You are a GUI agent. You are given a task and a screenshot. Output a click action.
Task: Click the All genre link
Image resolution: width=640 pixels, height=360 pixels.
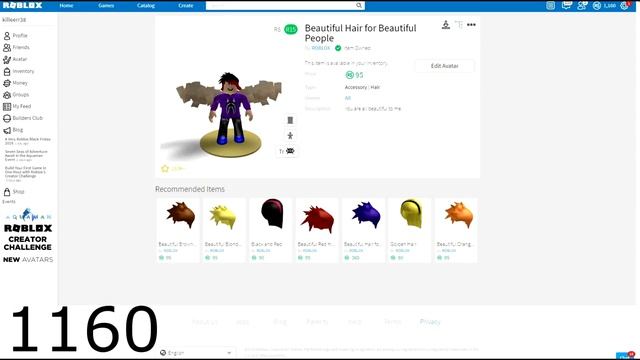(348, 98)
